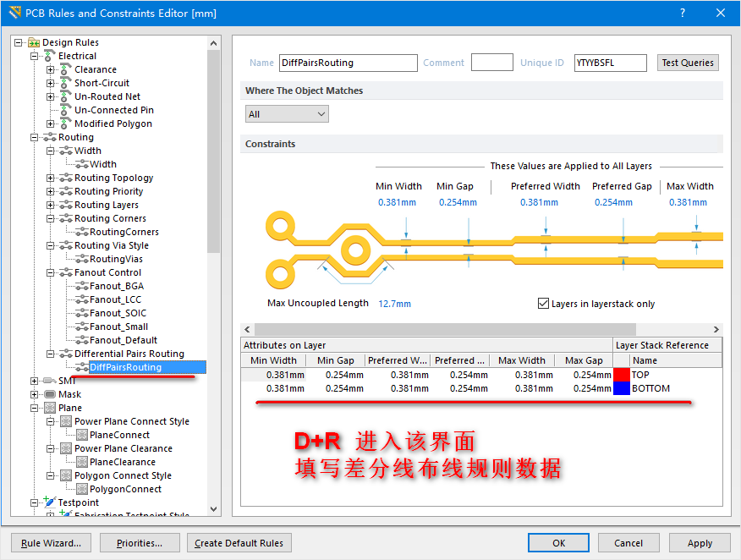Select the RoutingVias rule in tree
Image resolution: width=741 pixels, height=560 pixels.
coord(116,259)
